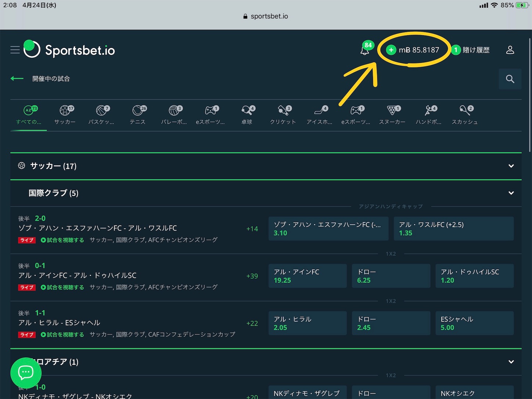Bet on アル・アインFC at 19.25

point(308,276)
